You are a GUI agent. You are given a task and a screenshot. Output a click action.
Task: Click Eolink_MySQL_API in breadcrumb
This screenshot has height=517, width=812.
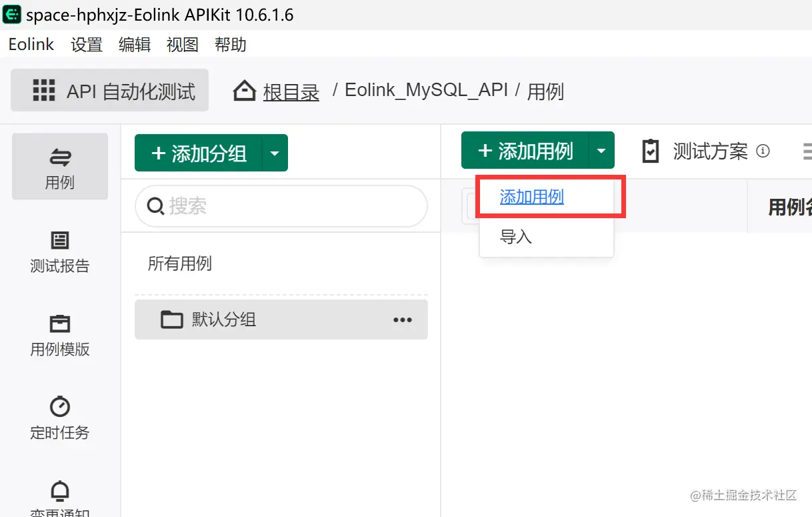(426, 90)
